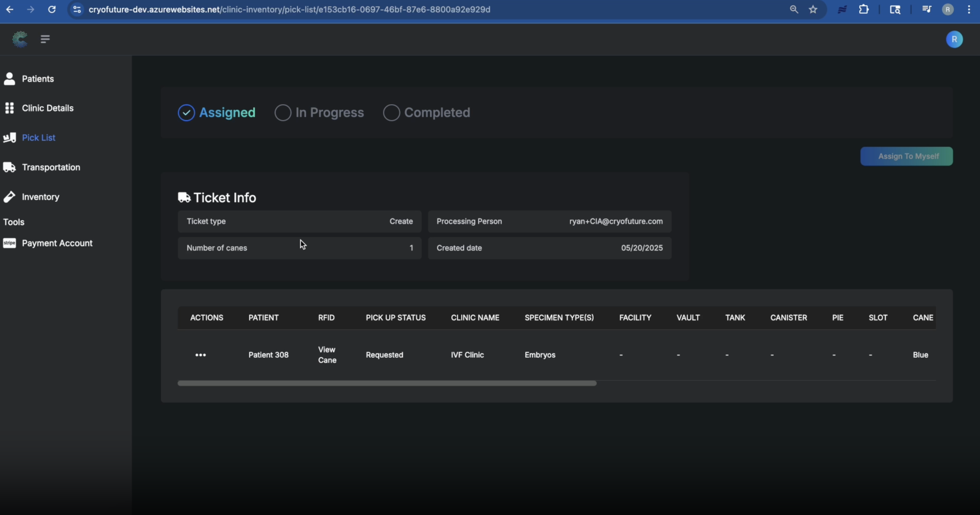
Task: Click the View Cane RFID link
Action: click(327, 355)
